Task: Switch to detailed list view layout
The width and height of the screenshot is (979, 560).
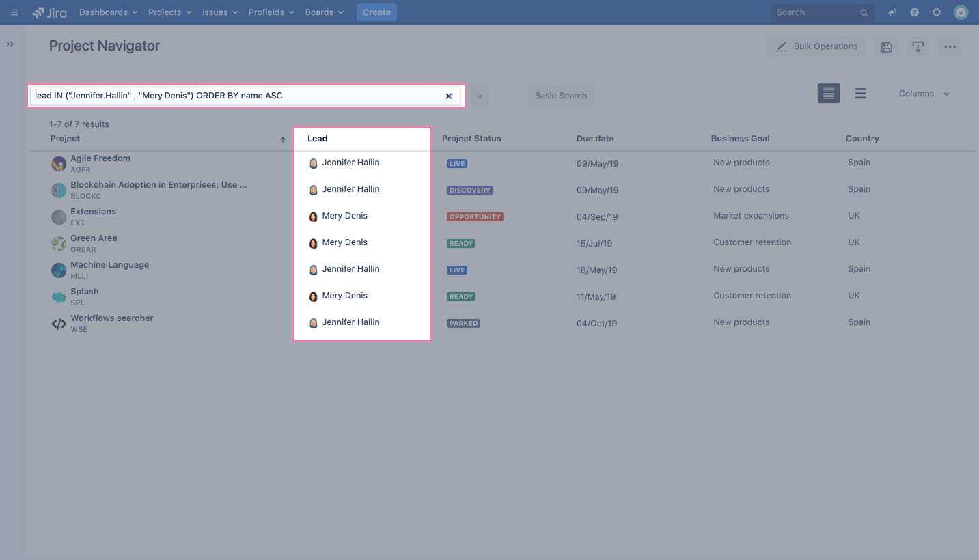Action: (829, 93)
